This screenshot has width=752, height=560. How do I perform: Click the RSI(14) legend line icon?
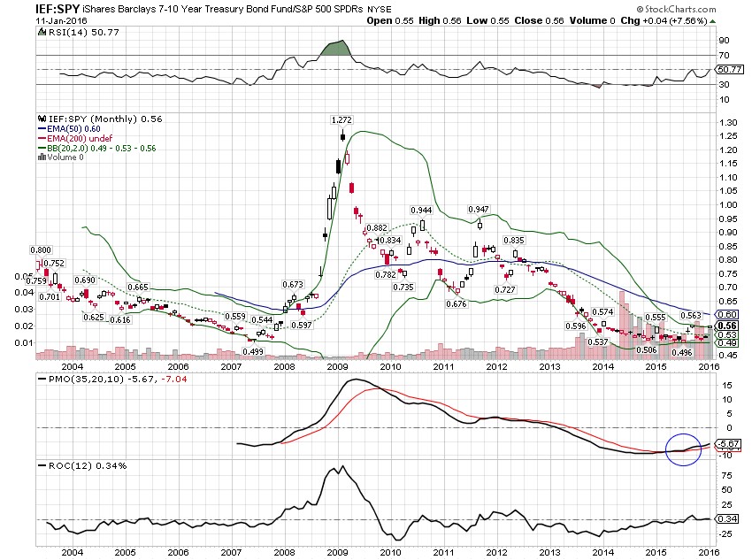click(x=42, y=32)
